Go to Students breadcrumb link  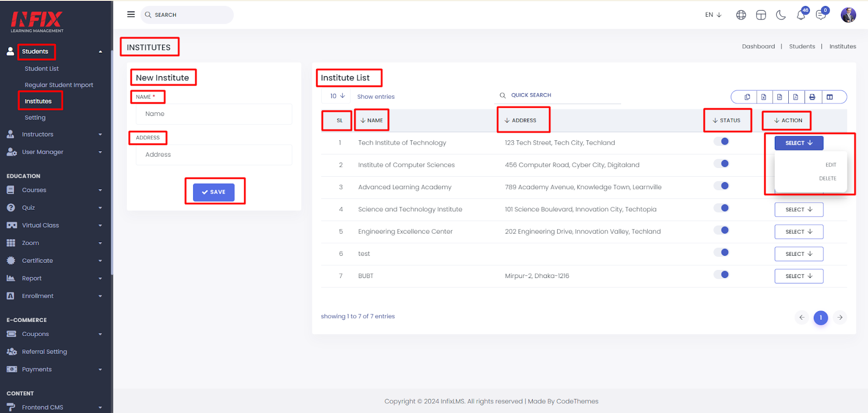point(802,47)
